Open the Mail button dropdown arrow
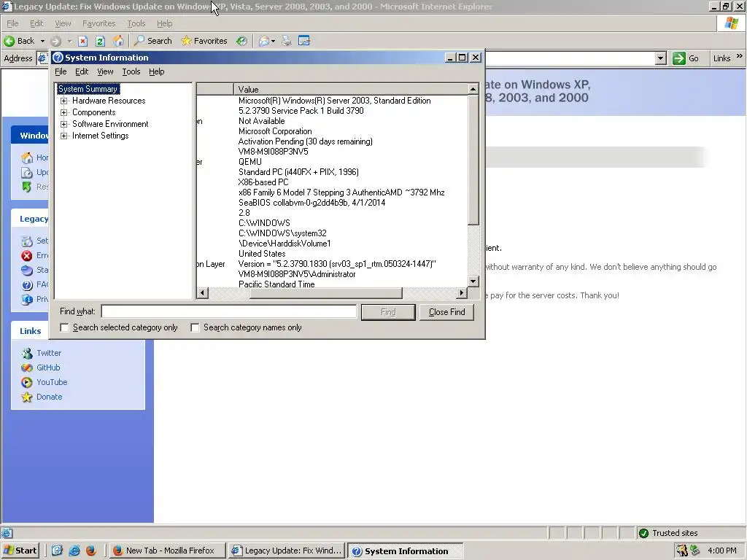The width and height of the screenshot is (747, 560). pyautogui.click(x=273, y=41)
